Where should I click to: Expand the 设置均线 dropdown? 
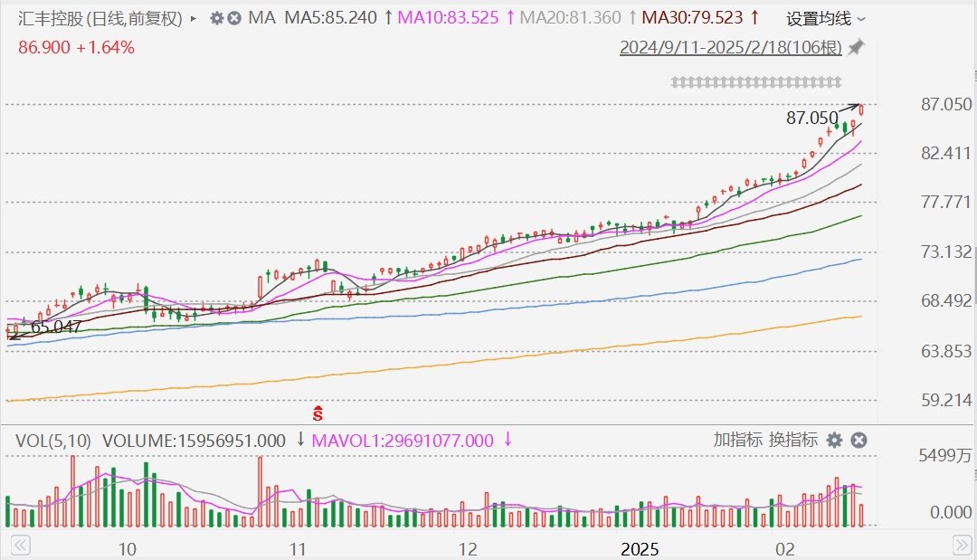tap(825, 18)
